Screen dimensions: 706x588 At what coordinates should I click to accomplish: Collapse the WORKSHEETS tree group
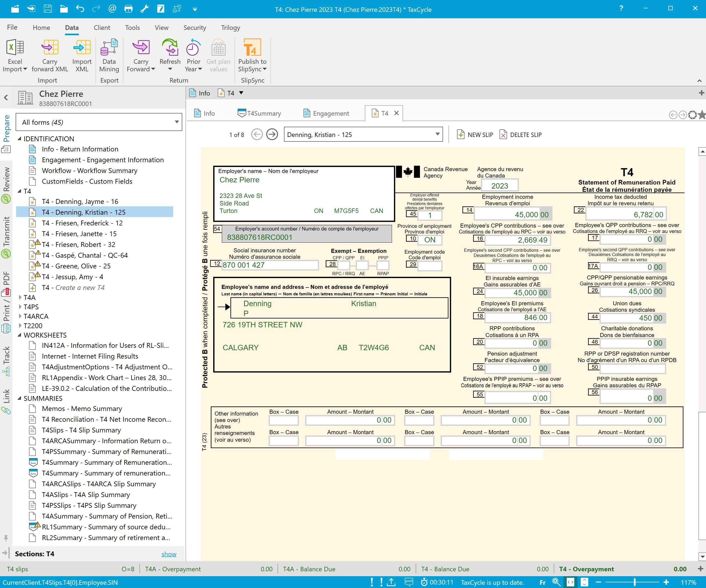[20, 335]
